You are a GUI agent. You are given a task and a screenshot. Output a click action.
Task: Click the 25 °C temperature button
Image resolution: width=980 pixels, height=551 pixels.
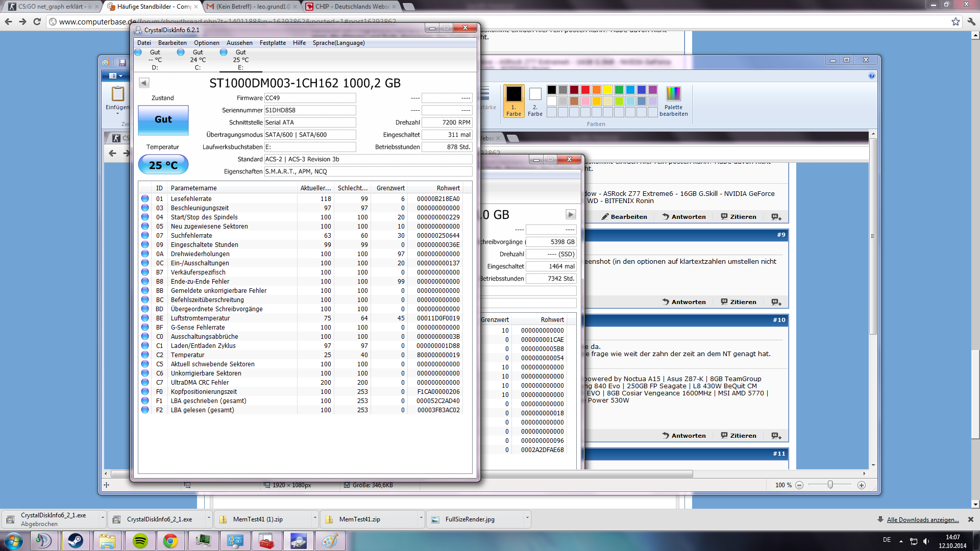(163, 165)
